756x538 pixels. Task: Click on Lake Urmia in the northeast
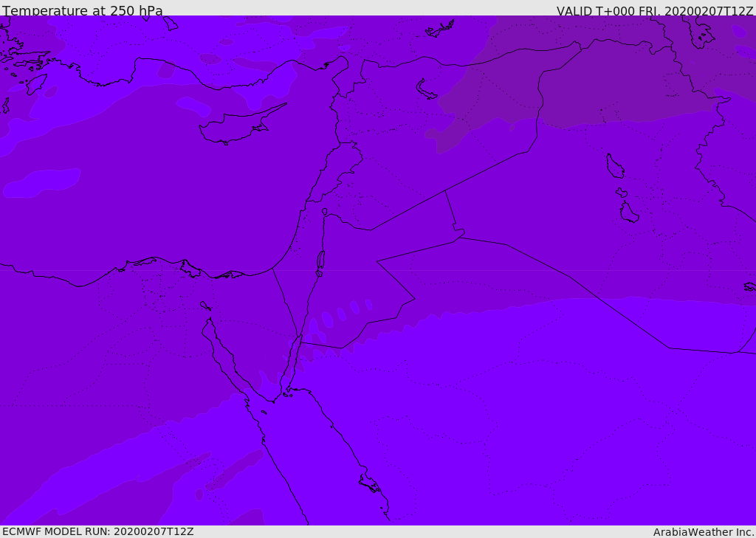pos(701,32)
